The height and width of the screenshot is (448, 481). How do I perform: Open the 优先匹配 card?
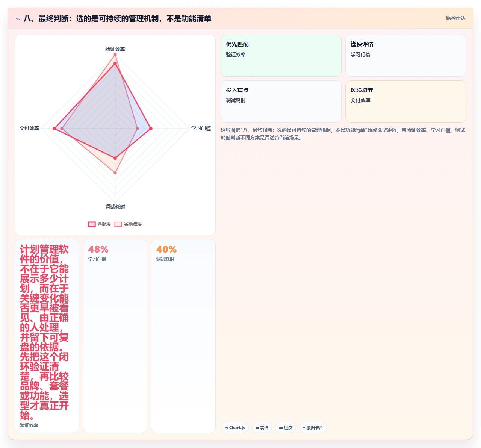point(281,56)
